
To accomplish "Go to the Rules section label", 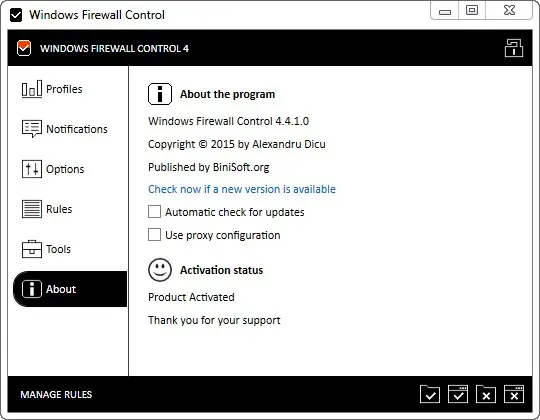I will [59, 209].
